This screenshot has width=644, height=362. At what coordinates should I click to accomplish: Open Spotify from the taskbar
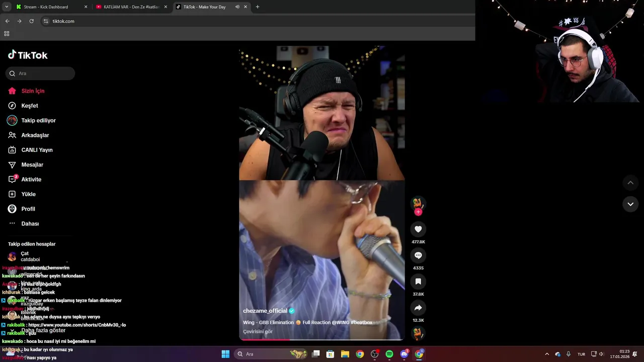(389, 354)
